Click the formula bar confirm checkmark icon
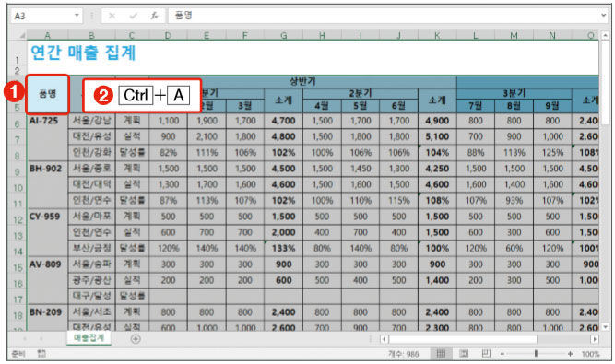Screen dimensions: 615x364 (x=134, y=16)
